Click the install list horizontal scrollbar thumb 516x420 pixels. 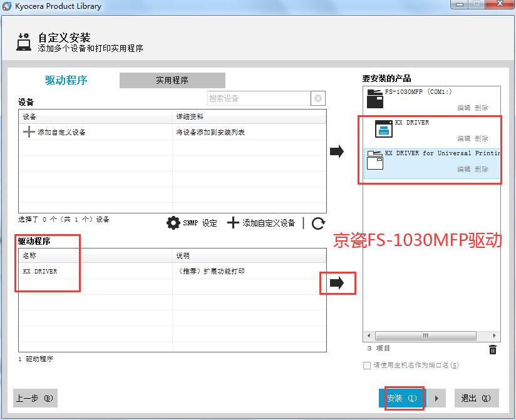[x=425, y=335]
